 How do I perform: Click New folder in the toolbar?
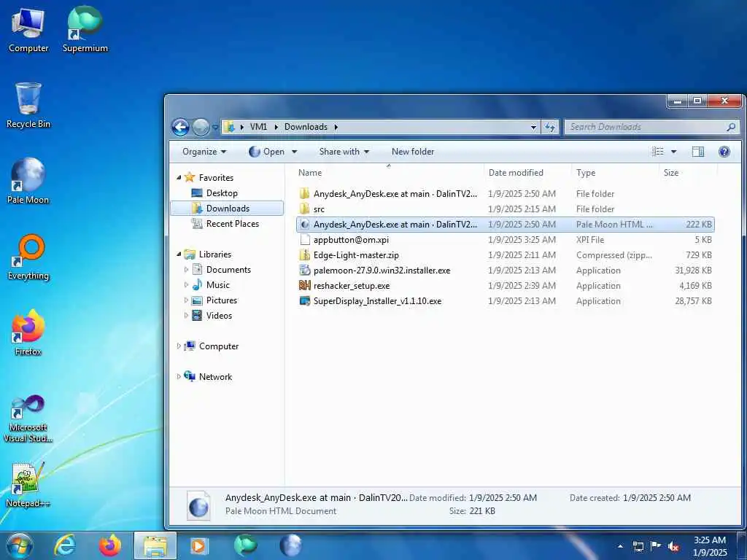413,152
